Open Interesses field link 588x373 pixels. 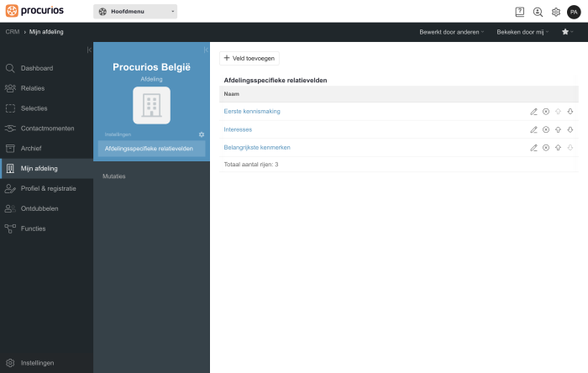(x=238, y=129)
